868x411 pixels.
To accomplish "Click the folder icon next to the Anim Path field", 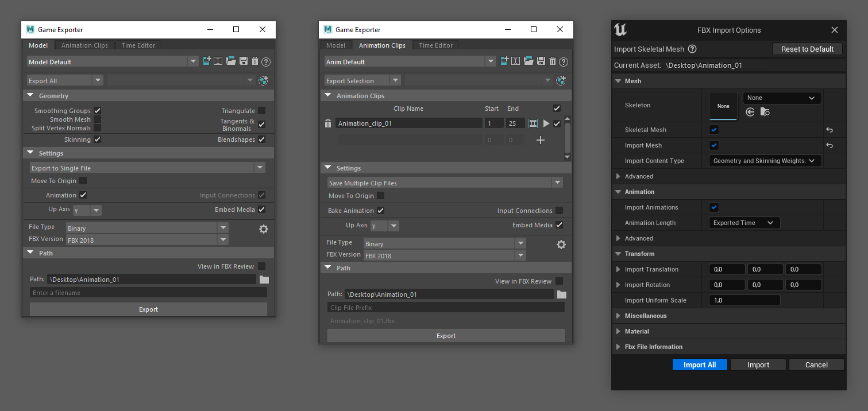I will tap(561, 294).
